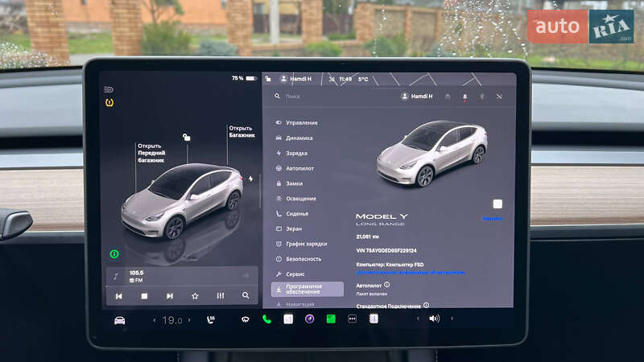Open 105.5 FM station info
The width and height of the screenshot is (644, 362).
pyautogui.click(x=136, y=276)
